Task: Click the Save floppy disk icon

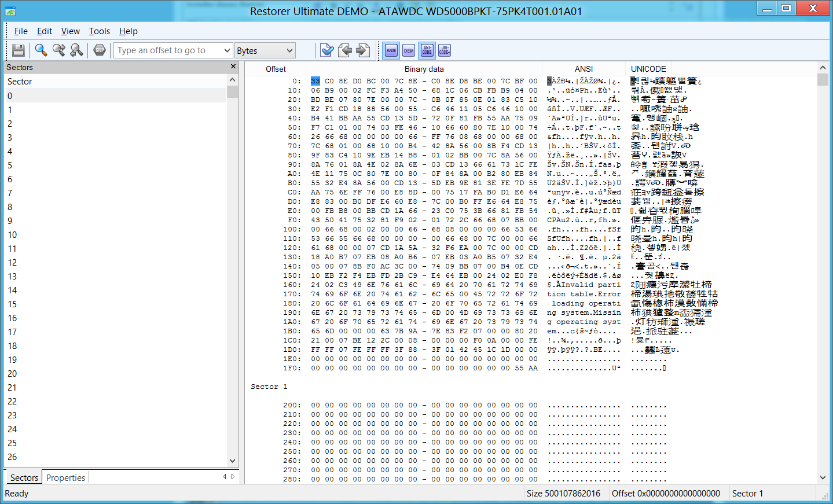Action: pos(19,50)
